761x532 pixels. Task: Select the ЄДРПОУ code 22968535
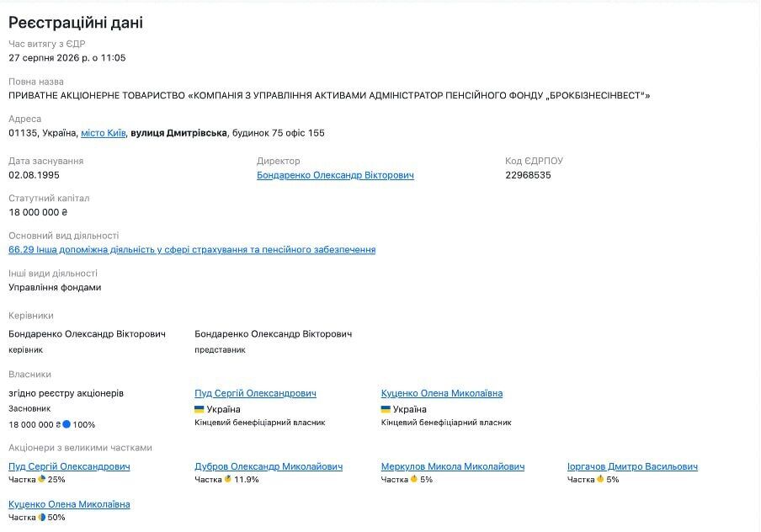coord(528,175)
